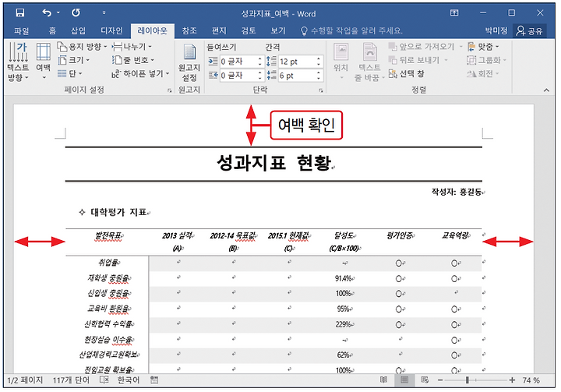561x392 pixels.
Task: Switch to the 삽입 tab
Action: [x=78, y=31]
